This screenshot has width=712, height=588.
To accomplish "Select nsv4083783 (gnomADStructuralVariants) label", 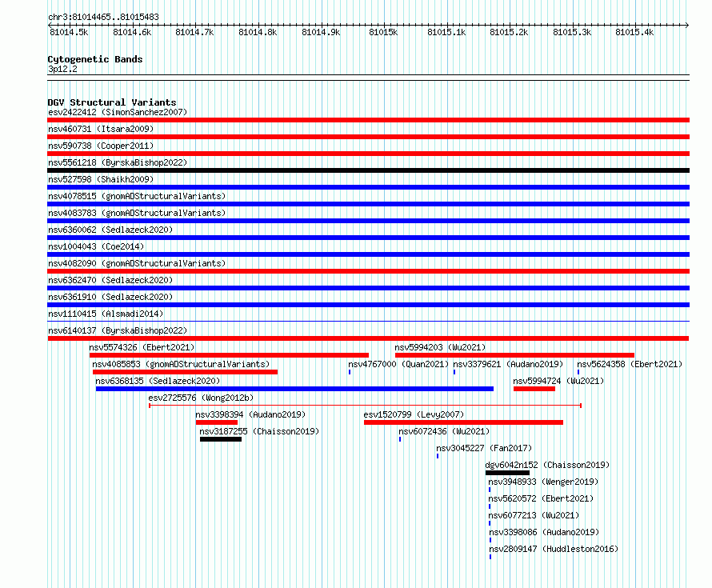I will tap(137, 213).
